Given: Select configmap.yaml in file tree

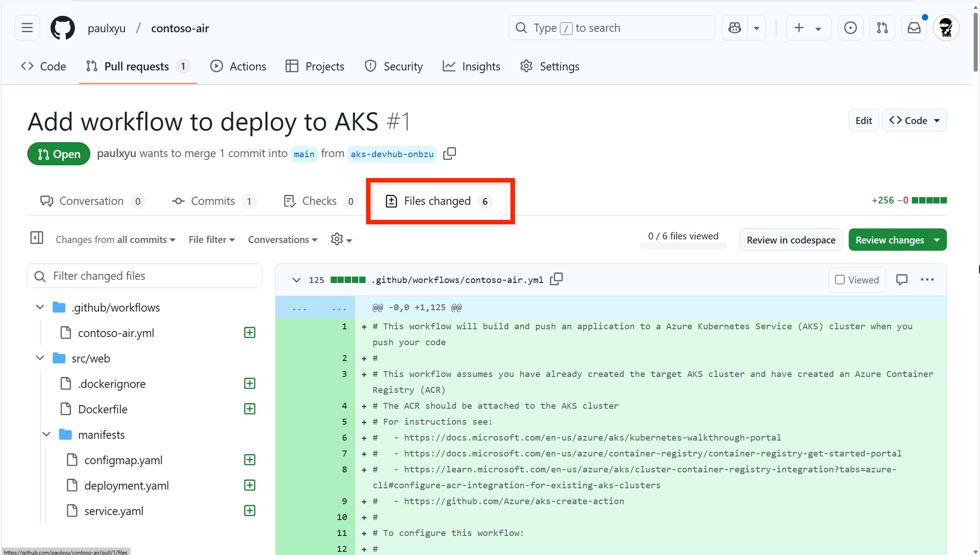Looking at the screenshot, I should coord(123,460).
